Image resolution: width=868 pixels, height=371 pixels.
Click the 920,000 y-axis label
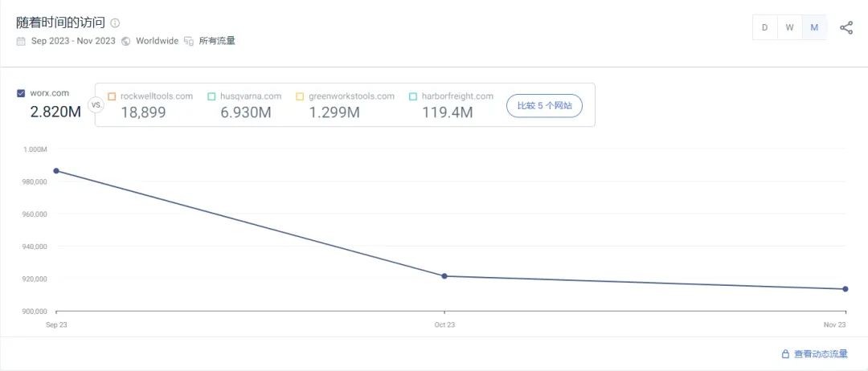click(x=35, y=279)
